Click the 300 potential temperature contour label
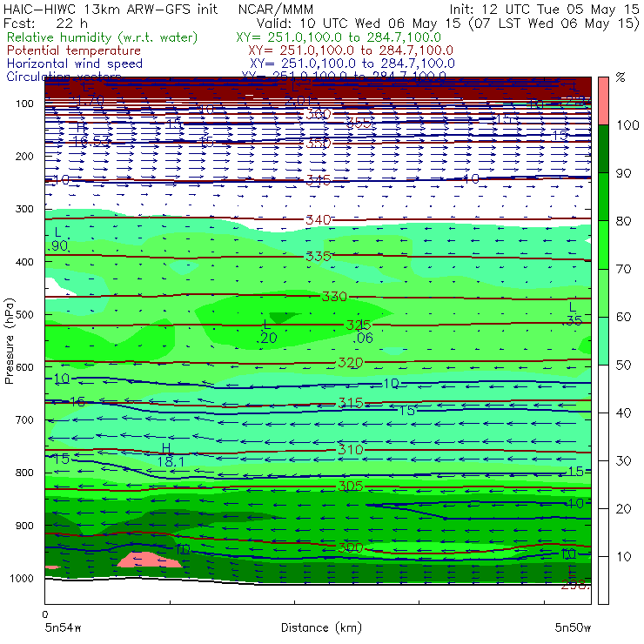 351,547
